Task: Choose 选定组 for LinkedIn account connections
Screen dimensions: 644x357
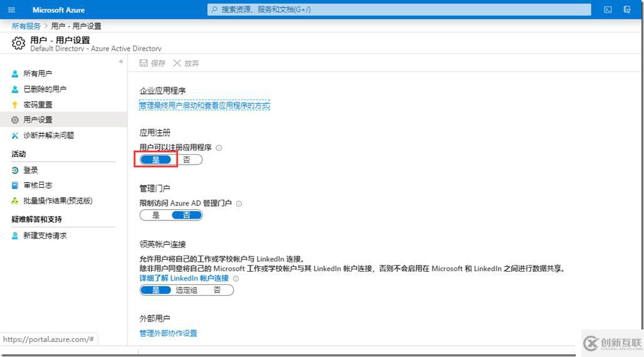Action: click(x=186, y=290)
